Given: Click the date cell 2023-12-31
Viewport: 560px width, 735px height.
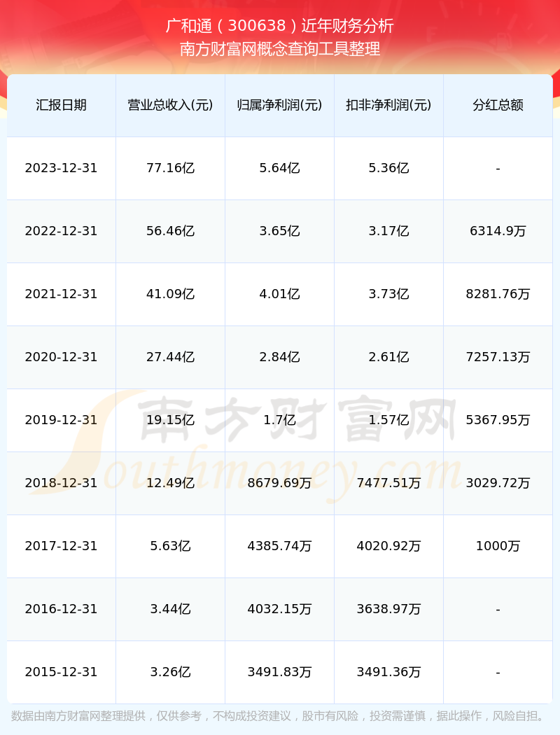Looking at the screenshot, I should (x=62, y=168).
